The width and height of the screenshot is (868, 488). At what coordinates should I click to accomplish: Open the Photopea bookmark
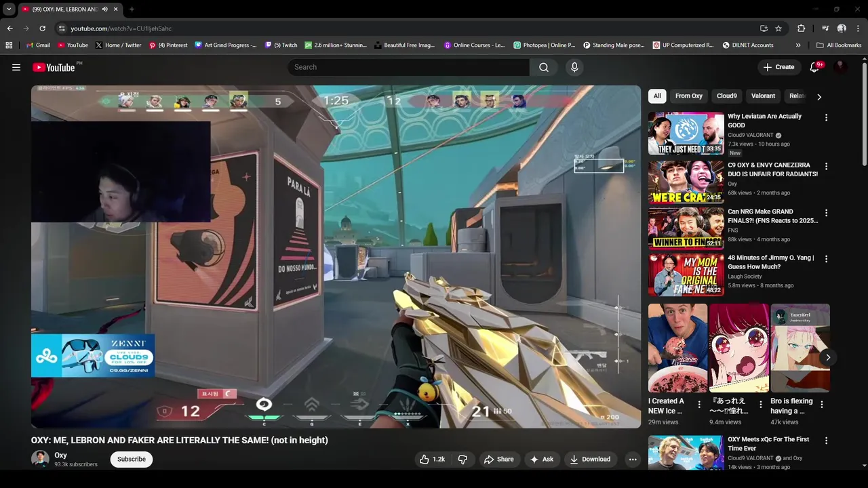pyautogui.click(x=544, y=45)
